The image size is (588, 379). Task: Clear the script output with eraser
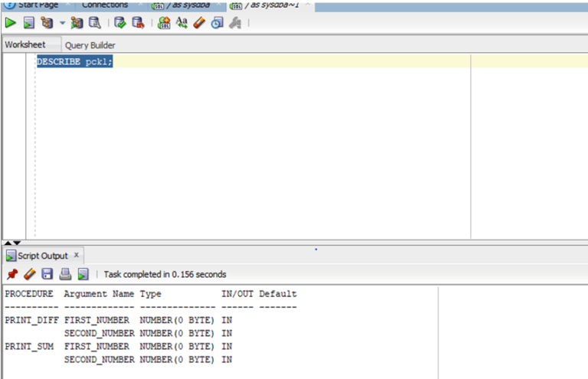click(x=30, y=274)
